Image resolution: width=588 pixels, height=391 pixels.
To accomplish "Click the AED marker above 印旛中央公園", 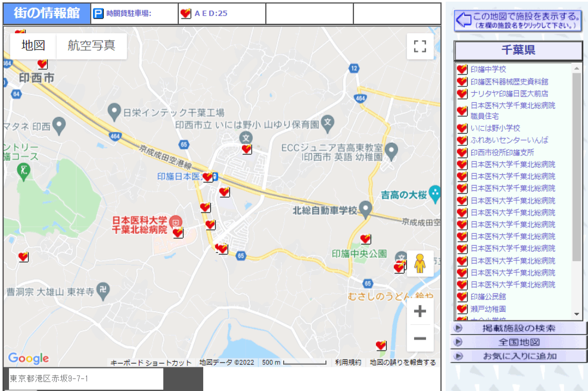I will (366, 239).
